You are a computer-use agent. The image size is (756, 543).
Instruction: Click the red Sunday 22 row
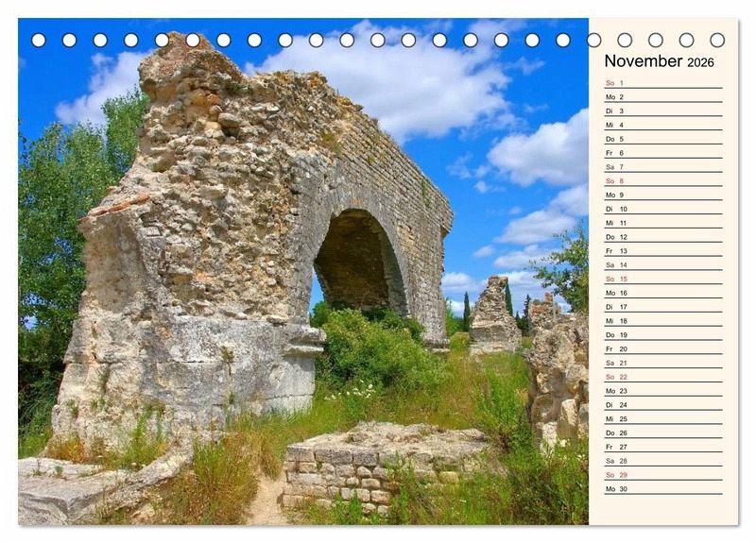(x=661, y=377)
